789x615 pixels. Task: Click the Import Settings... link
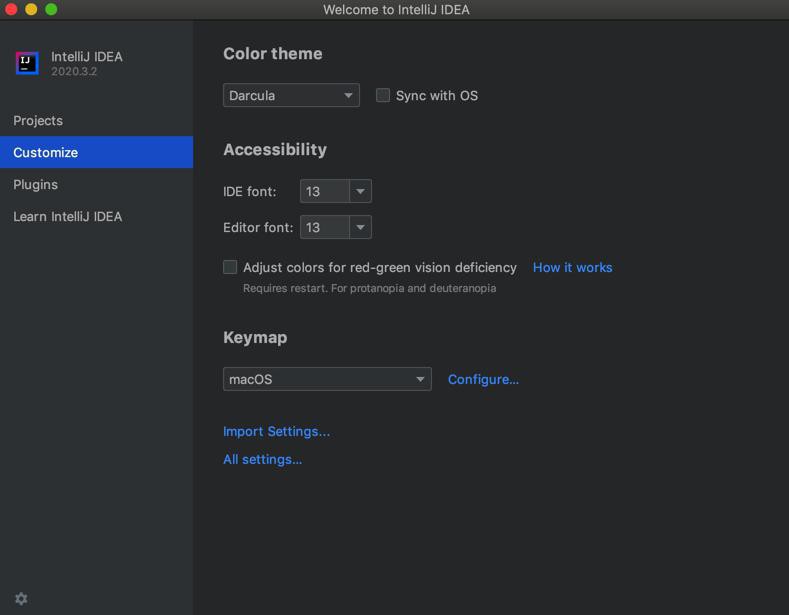coord(276,431)
